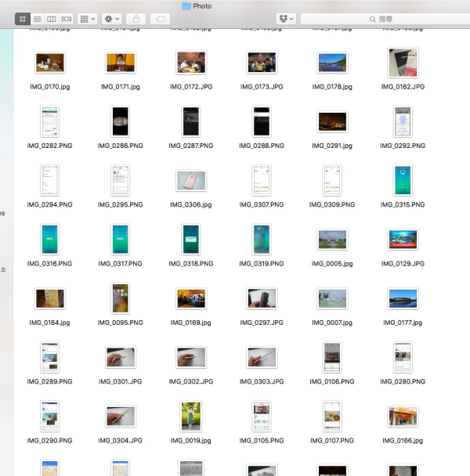470x476 pixels.
Task: Select the IMG_0295.PNG file icon
Action: tap(121, 180)
